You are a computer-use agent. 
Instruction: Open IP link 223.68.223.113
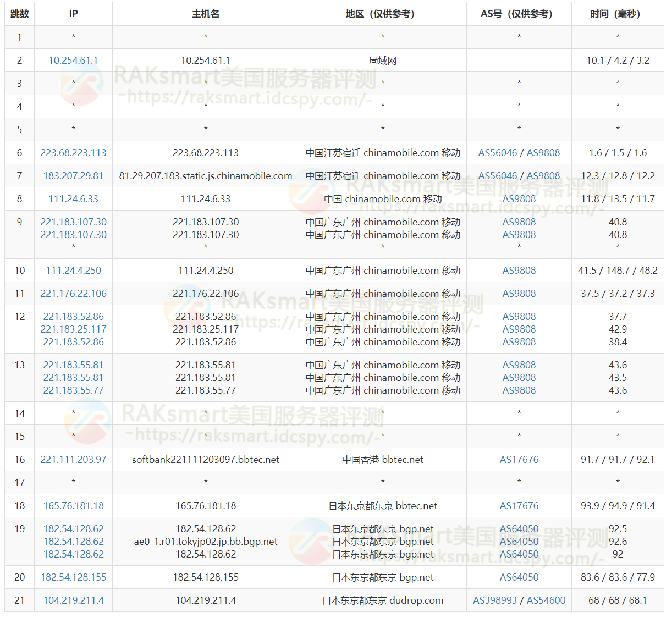[x=73, y=153]
